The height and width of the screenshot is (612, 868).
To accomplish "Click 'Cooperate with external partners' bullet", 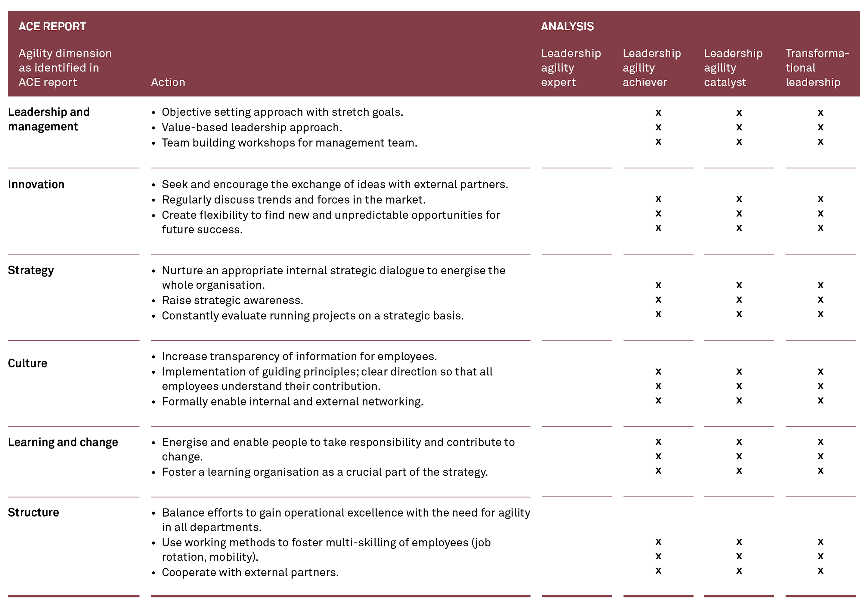I will pos(250,573).
